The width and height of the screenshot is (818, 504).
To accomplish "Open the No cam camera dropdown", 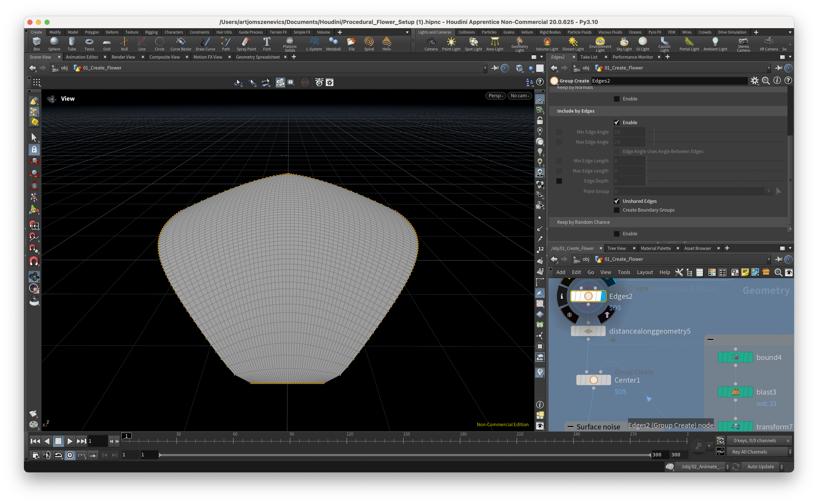I will pyautogui.click(x=519, y=96).
